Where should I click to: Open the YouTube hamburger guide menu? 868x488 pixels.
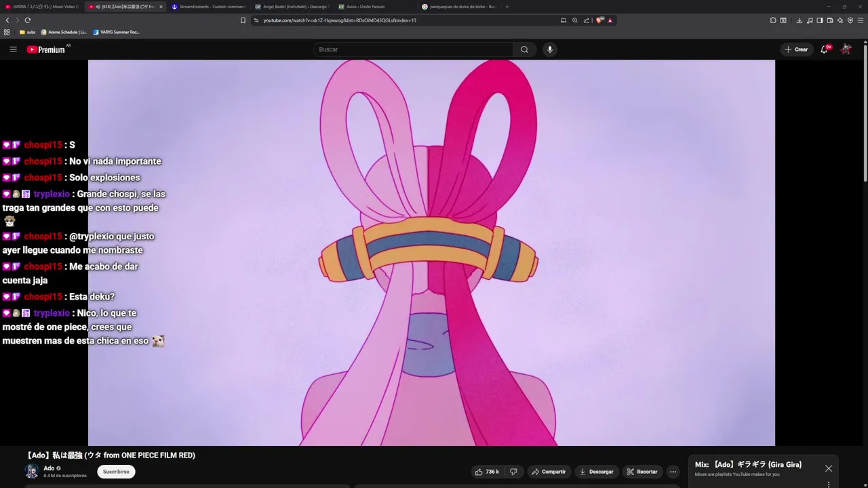(x=13, y=49)
